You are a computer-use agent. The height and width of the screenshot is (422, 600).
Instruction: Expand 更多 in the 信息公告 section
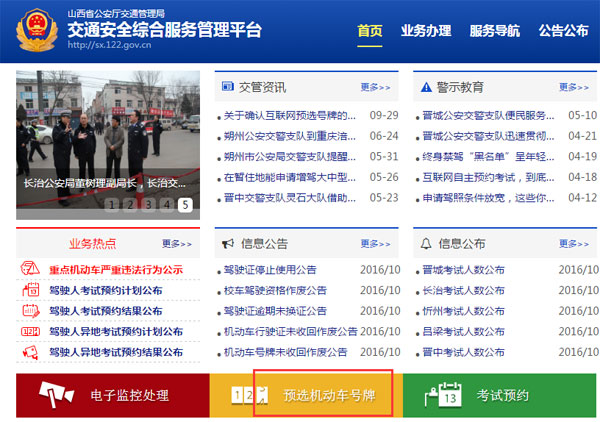(x=375, y=244)
